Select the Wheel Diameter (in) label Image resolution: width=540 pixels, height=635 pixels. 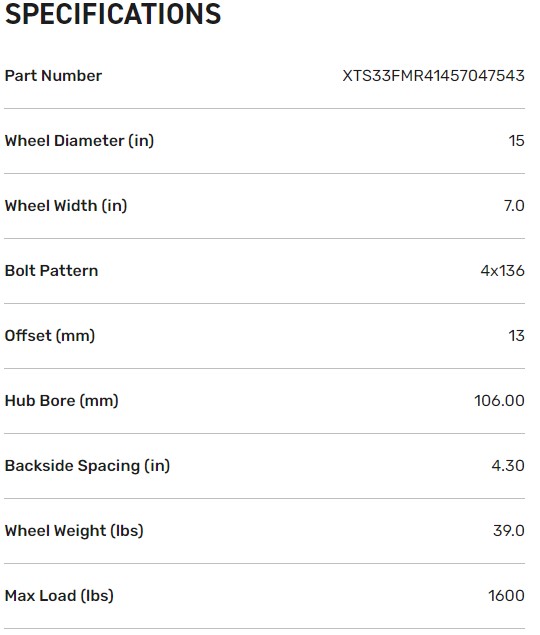coord(79,141)
